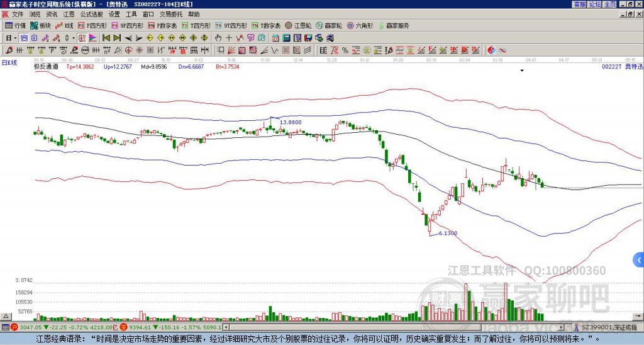The height and width of the screenshot is (345, 644).
Task: Click the 3047.05 index value in status bar
Action: [x=30, y=327]
